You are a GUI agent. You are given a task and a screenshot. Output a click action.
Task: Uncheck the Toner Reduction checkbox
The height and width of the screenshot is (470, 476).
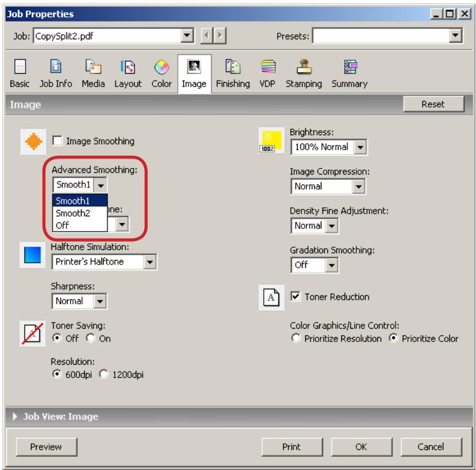[295, 296]
